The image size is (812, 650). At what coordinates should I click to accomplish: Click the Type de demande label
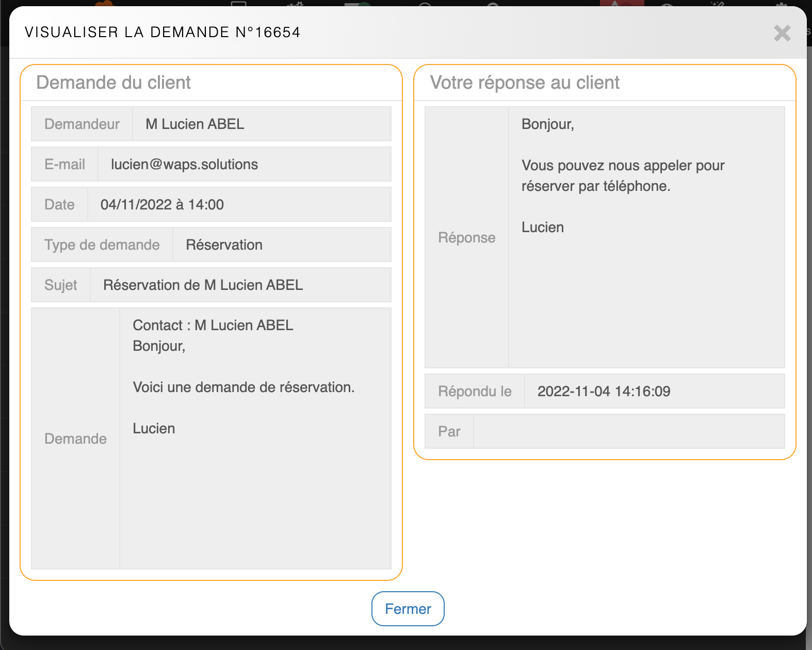tap(102, 245)
